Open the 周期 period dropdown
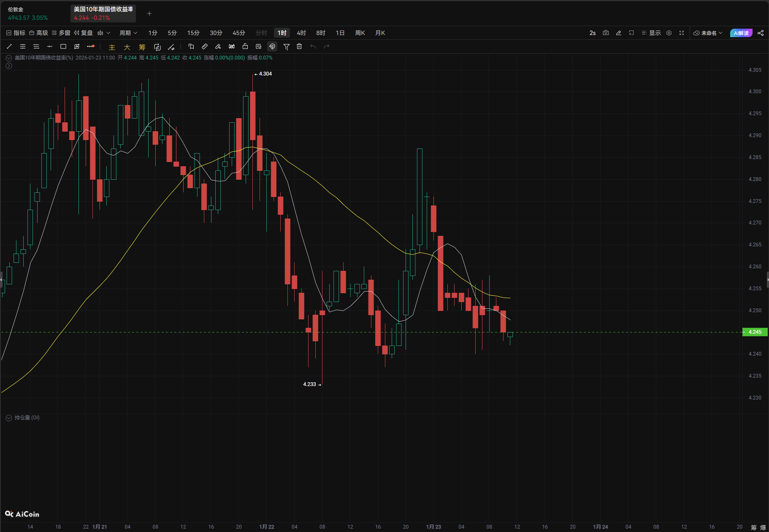Viewport: 769px width, 532px height. [128, 33]
